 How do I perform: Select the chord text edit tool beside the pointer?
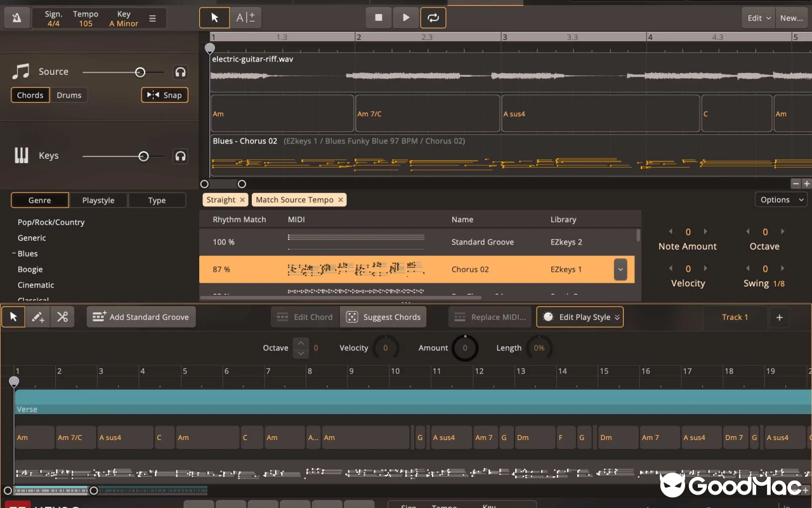246,18
